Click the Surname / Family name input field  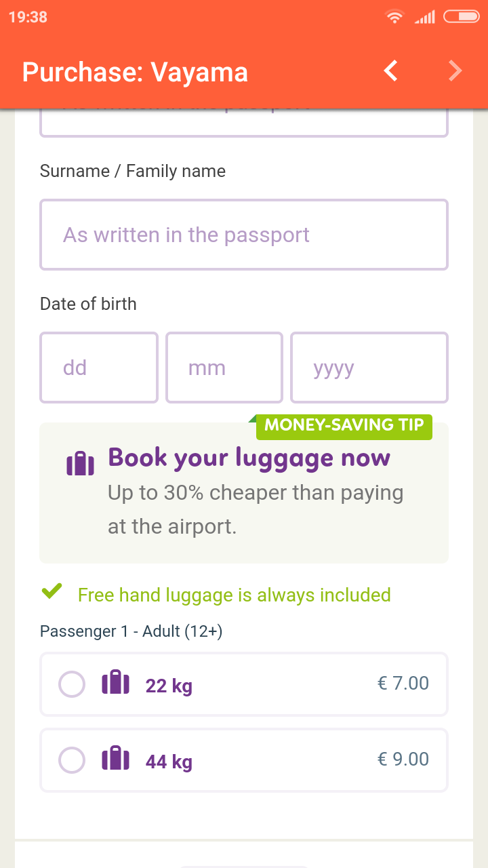[244, 235]
